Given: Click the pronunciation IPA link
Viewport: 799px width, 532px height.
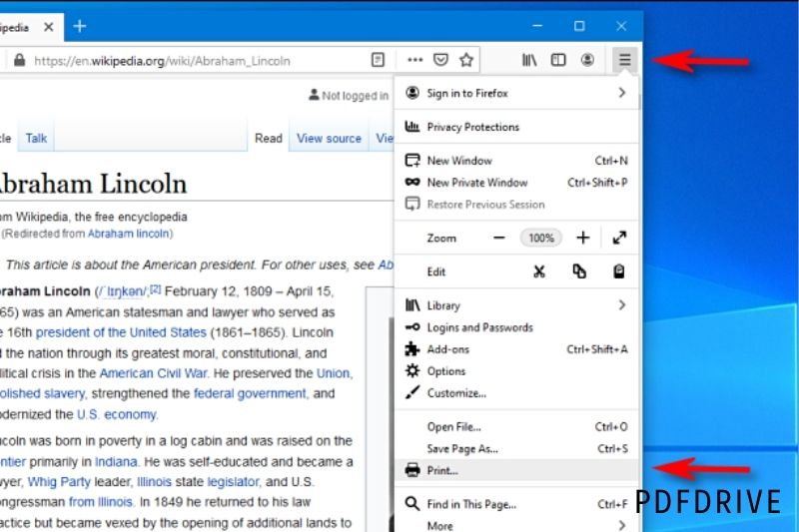Looking at the screenshot, I should tap(122, 291).
